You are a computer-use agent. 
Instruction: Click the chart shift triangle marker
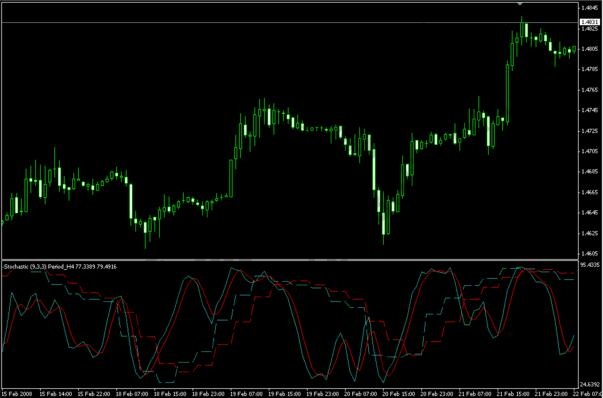click(x=520, y=3)
